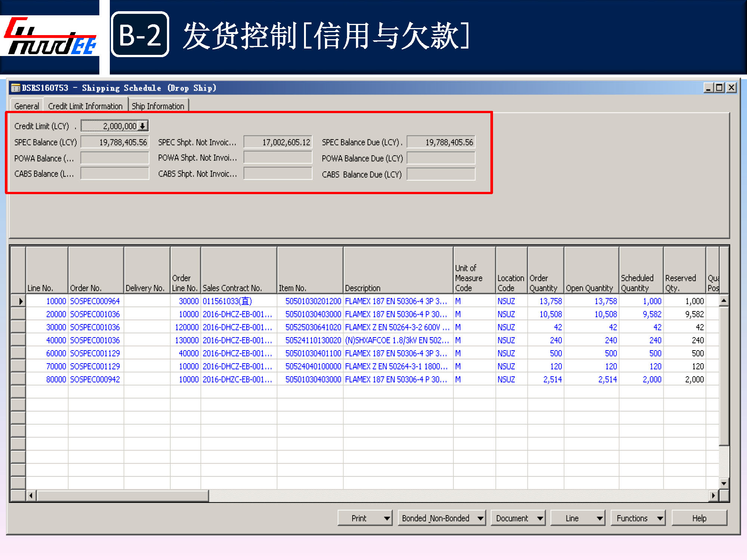Select row selector for line 80000
Viewport: 747px width, 560px height.
pyautogui.click(x=18, y=380)
